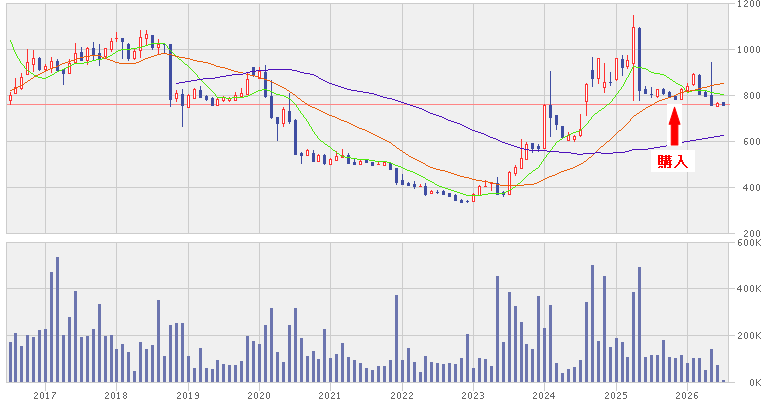
Task: Click the 400K volume axis label
Action: [x=748, y=289]
